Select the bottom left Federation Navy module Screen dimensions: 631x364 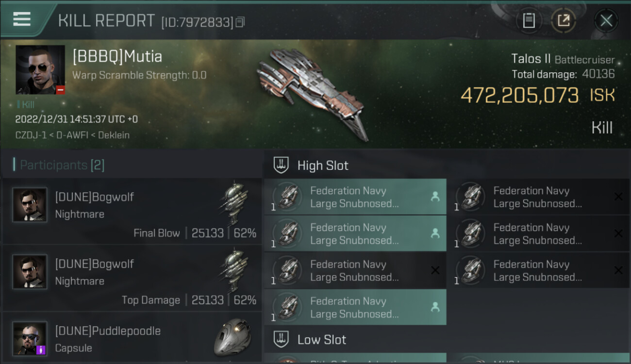[x=355, y=308]
